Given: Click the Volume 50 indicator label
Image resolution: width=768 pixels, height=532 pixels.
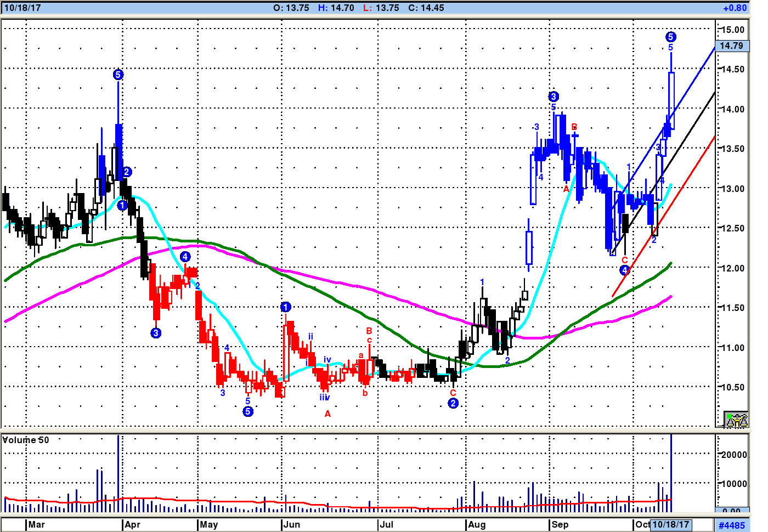Looking at the screenshot, I should click(x=26, y=440).
